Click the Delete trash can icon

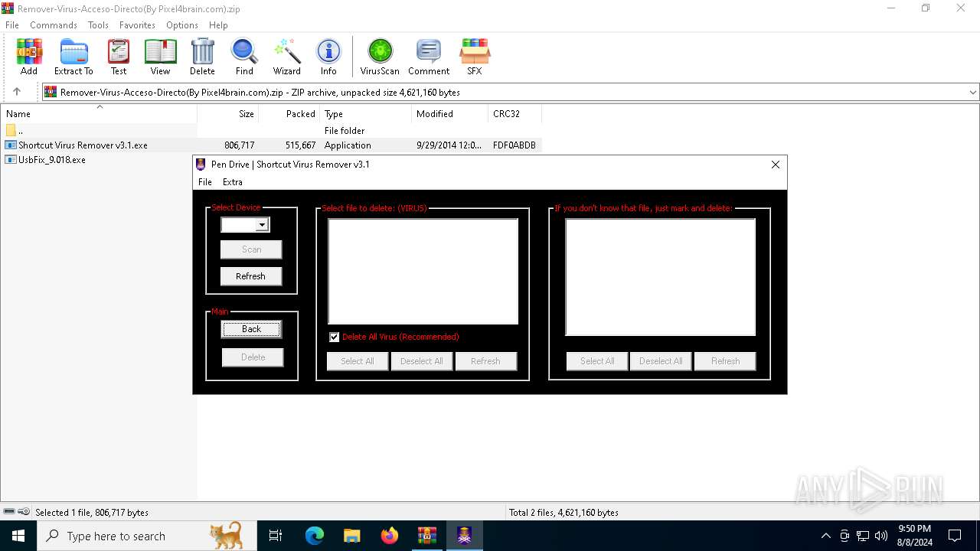pos(202,57)
